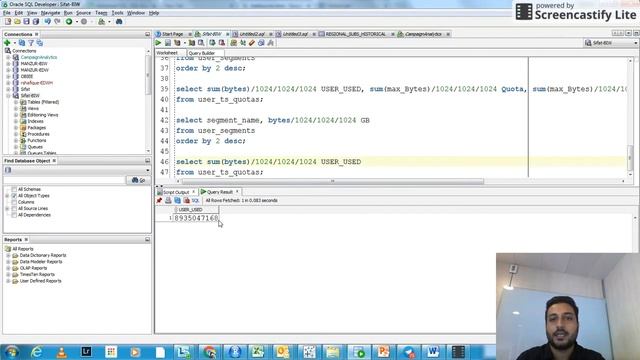This screenshot has height=360, width=640.
Task: Click the Rollback icon in worksheet toolbar
Action: (222, 43)
